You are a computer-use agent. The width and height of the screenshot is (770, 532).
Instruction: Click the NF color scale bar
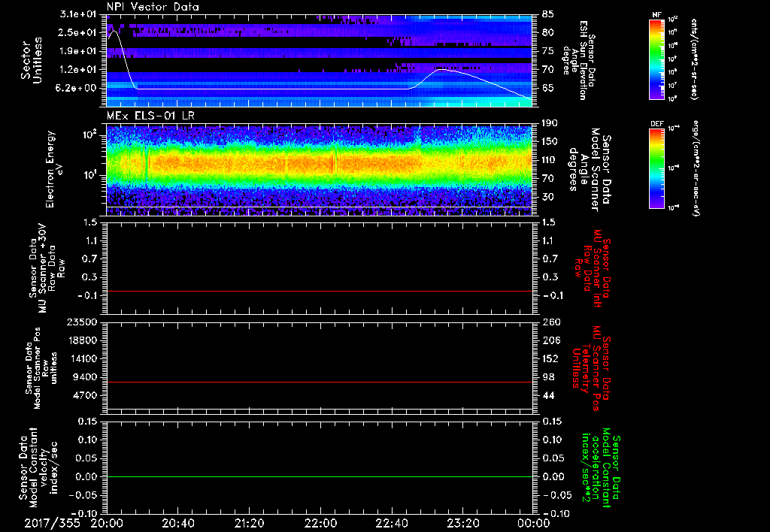(x=656, y=59)
